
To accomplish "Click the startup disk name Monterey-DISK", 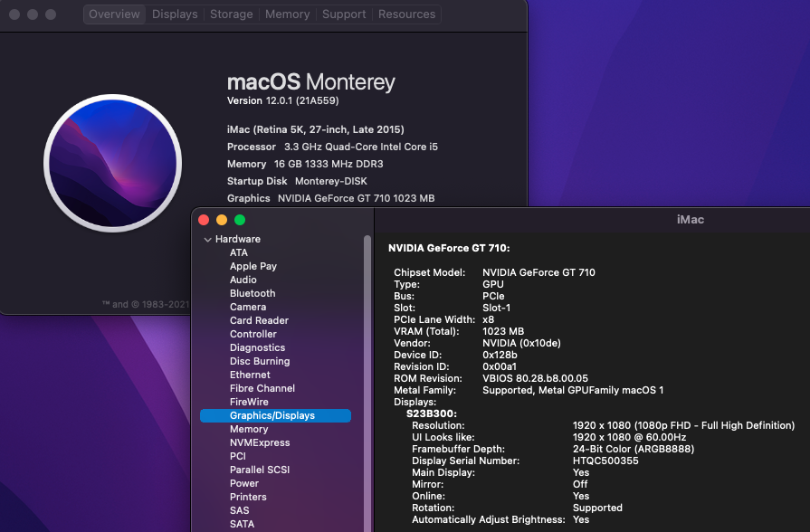I will (x=331, y=181).
